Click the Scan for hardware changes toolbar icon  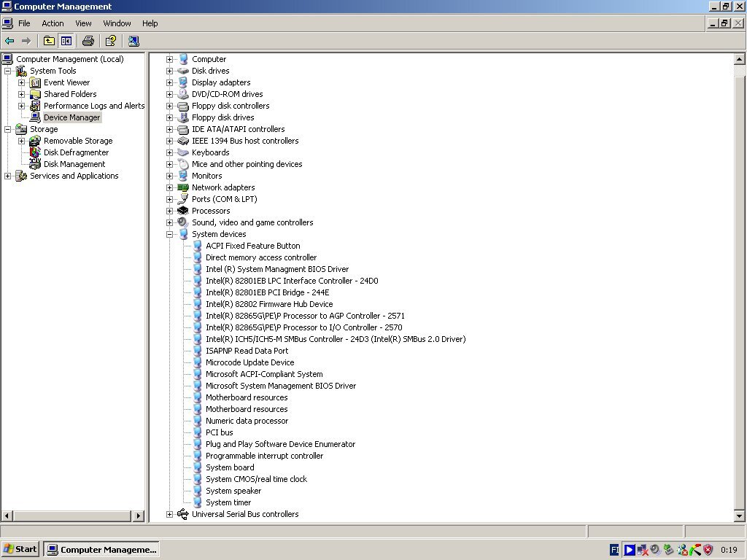[x=134, y=41]
